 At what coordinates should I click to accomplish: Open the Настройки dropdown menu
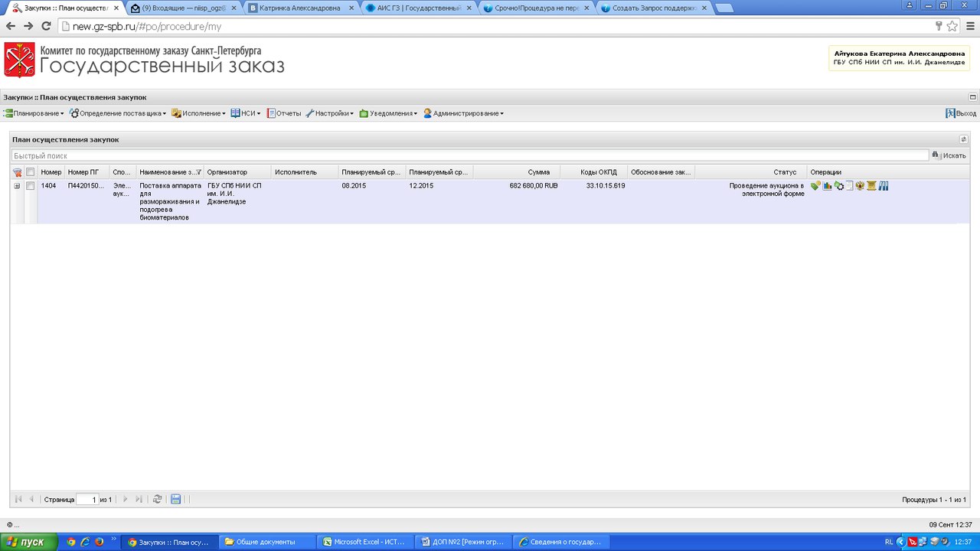(329, 113)
